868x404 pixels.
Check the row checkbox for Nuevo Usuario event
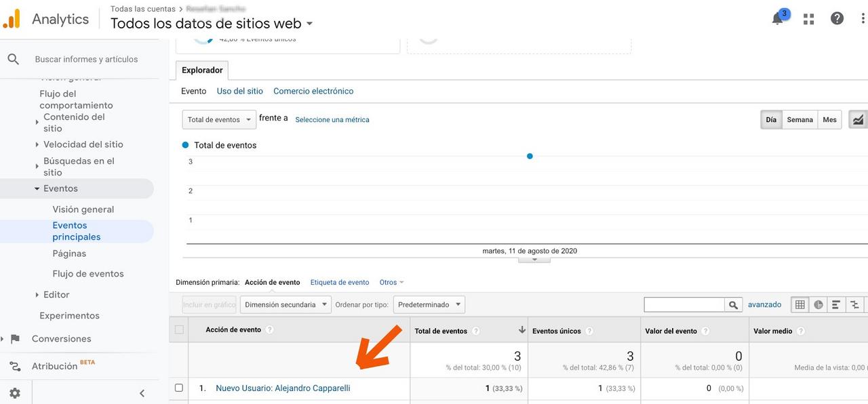click(180, 388)
